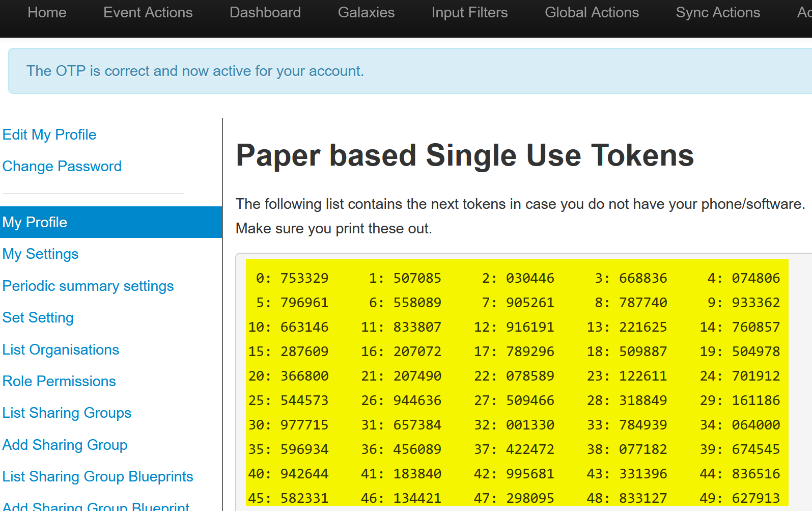
Task: Select token 30 value 977715
Action: click(x=304, y=425)
